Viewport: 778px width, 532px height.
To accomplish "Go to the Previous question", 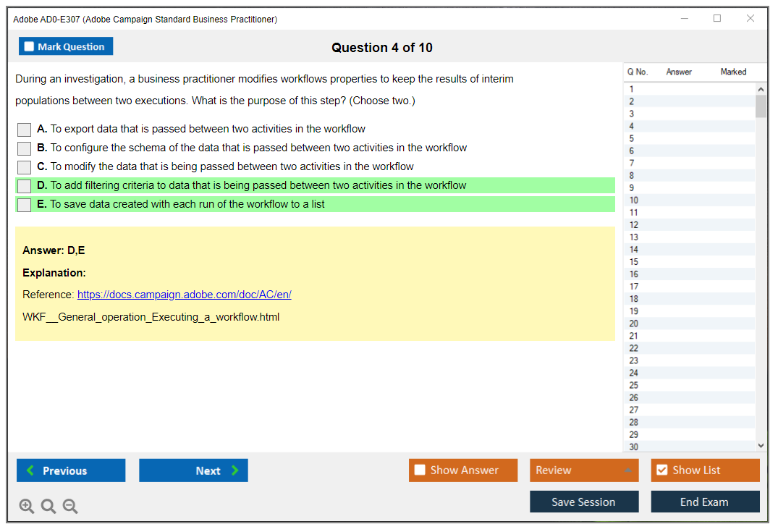I will point(71,470).
